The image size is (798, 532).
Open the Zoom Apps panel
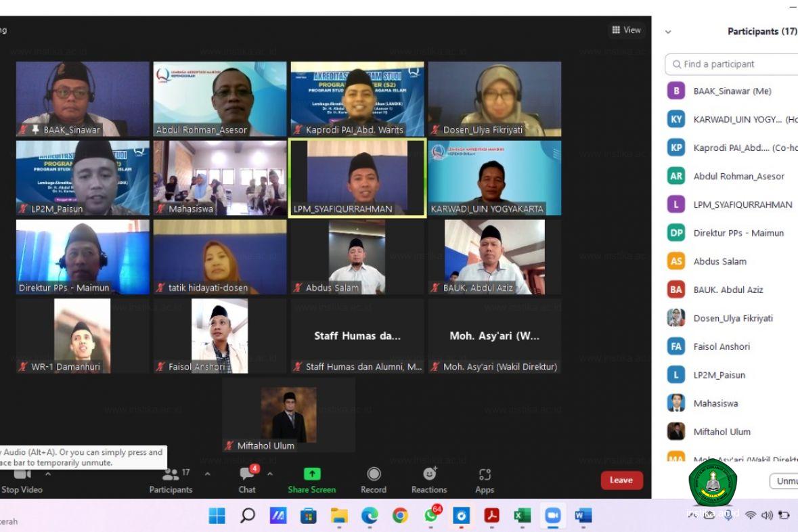[485, 479]
